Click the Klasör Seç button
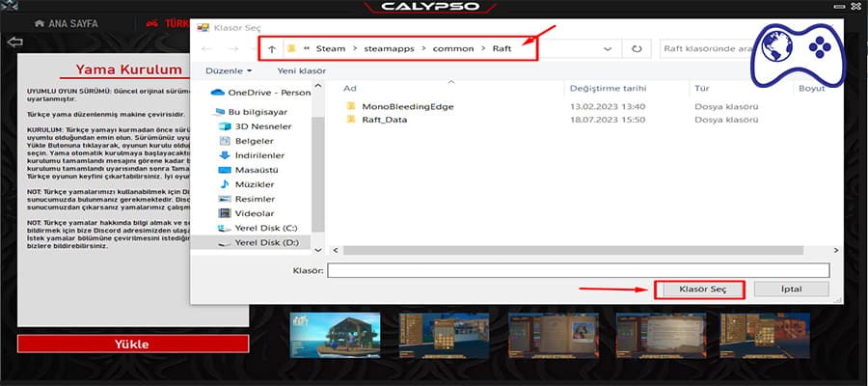Screen dimensions: 868x386 click(x=698, y=289)
